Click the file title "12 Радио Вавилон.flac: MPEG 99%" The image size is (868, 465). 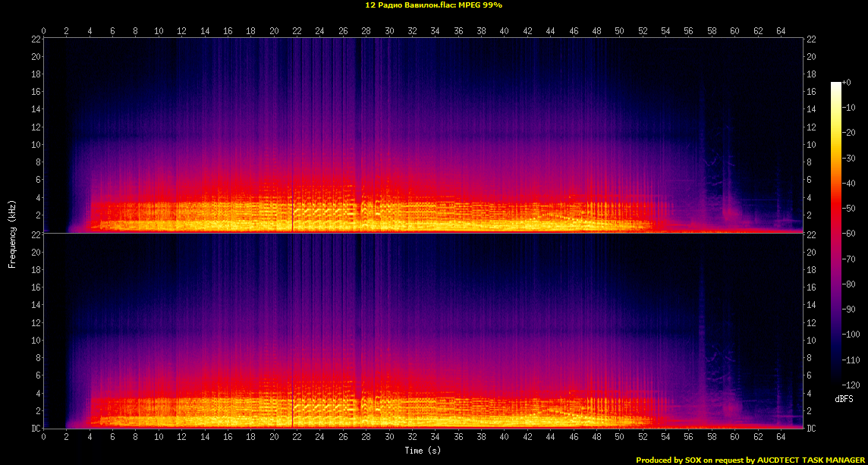(433, 5)
